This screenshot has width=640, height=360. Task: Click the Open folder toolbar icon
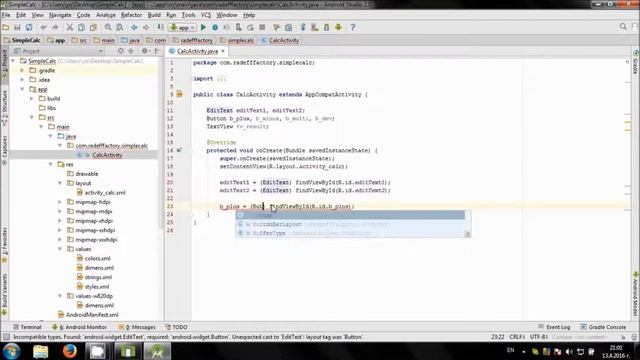[6, 27]
